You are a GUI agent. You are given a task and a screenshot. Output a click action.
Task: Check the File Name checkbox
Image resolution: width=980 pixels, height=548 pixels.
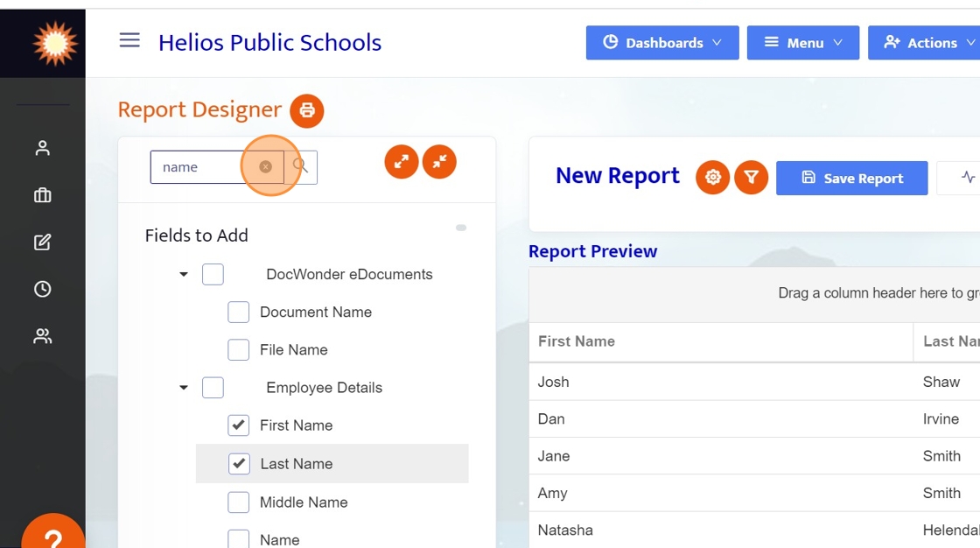(x=238, y=349)
